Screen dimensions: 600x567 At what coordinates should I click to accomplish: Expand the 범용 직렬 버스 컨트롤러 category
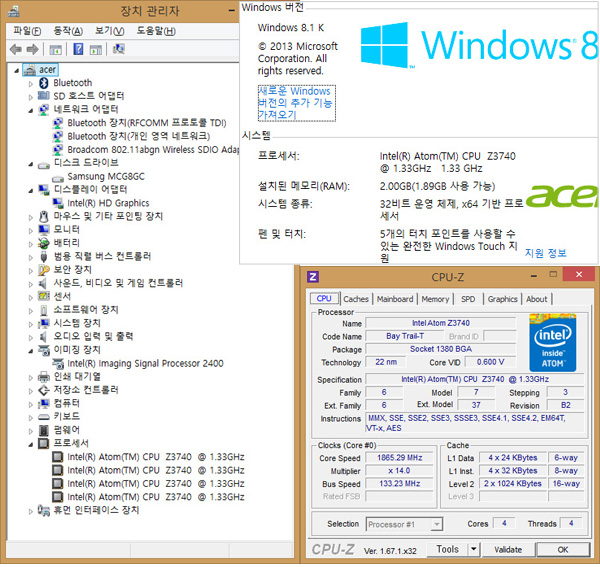coord(31,257)
